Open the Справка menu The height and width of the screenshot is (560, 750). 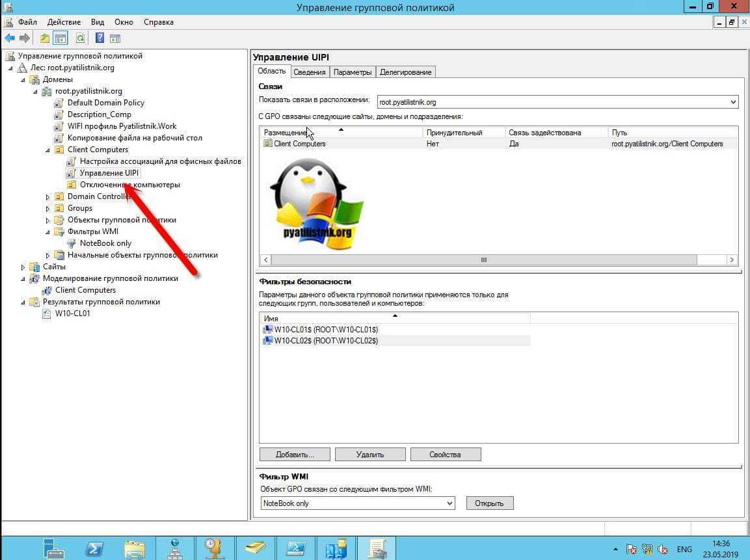159,22
